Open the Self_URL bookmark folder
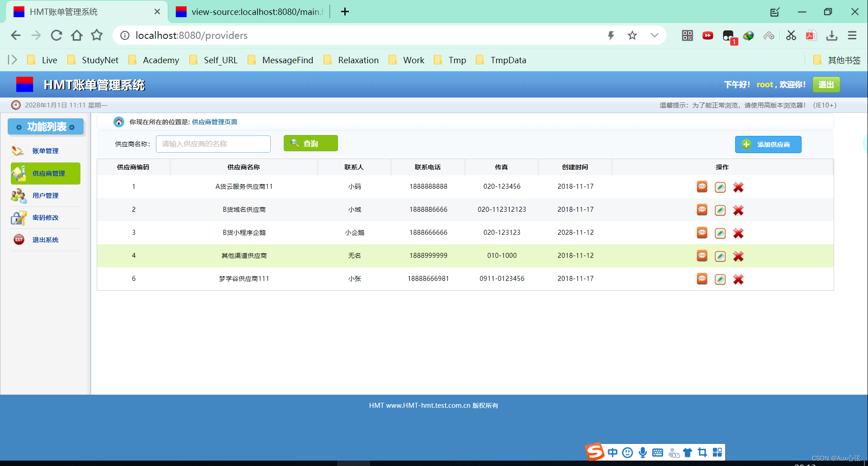 click(x=213, y=60)
